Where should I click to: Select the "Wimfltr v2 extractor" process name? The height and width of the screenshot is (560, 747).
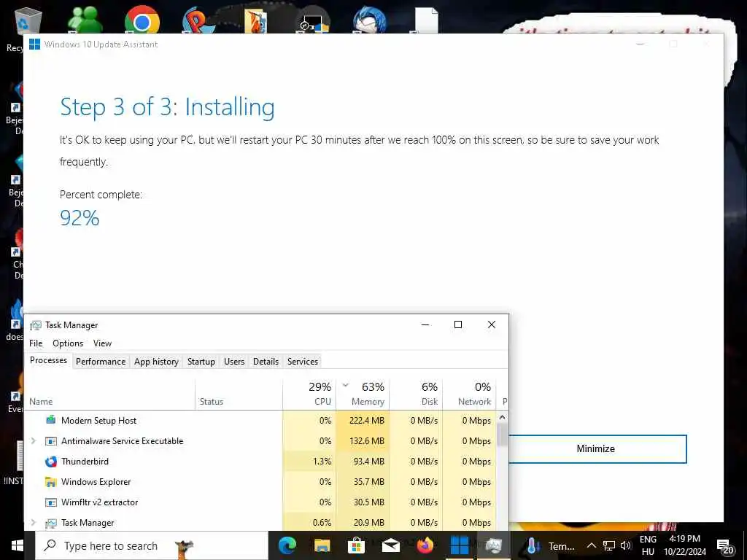pos(99,502)
